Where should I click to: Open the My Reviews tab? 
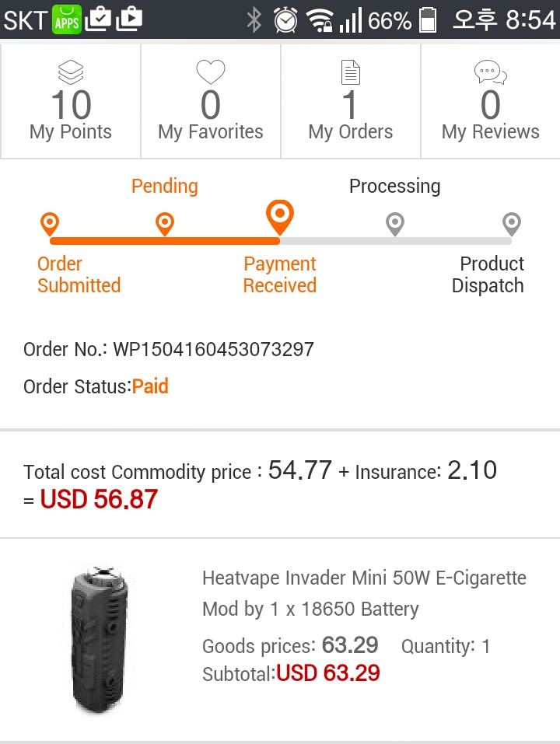coord(490,101)
